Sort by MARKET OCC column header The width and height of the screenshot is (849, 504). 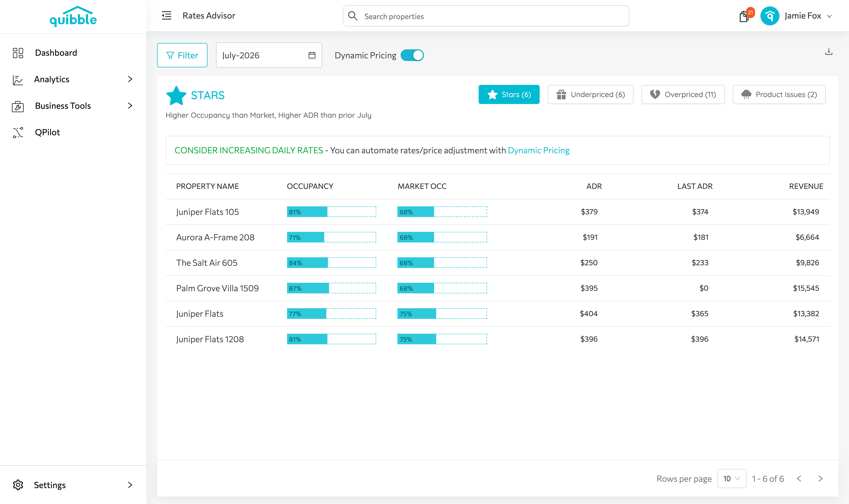click(422, 186)
